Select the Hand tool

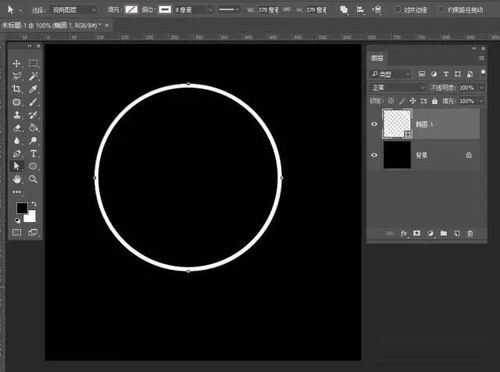[16, 179]
